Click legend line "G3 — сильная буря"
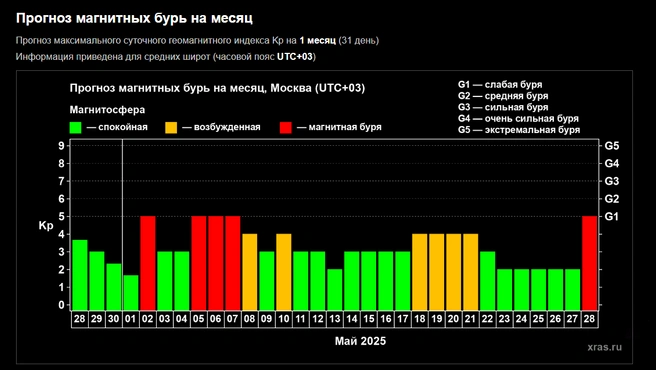Viewport: 656px width, 370px height. point(503,108)
